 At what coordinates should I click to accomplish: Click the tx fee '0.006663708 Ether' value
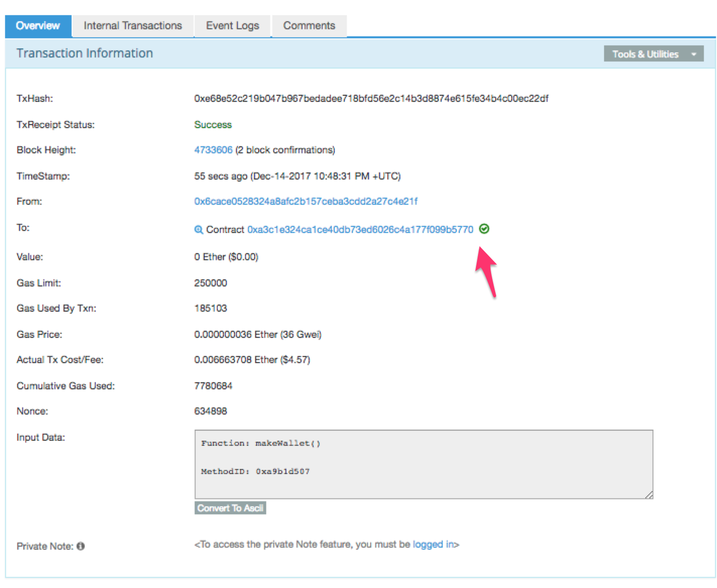pyautogui.click(x=252, y=360)
